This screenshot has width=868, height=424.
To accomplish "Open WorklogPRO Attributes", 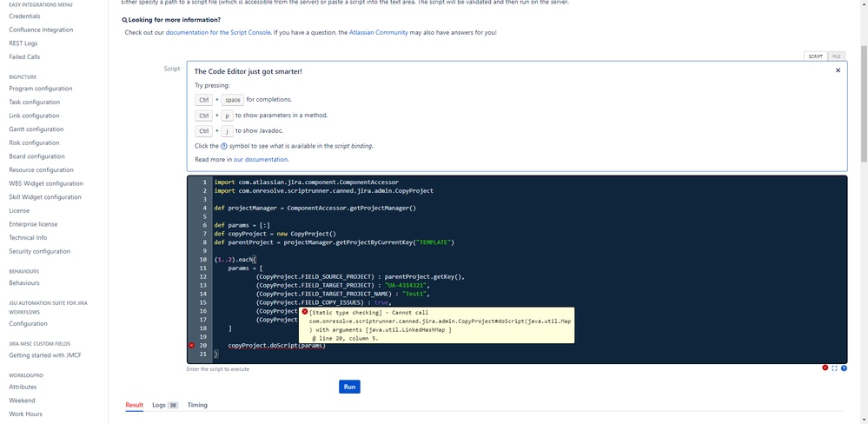I will click(23, 387).
